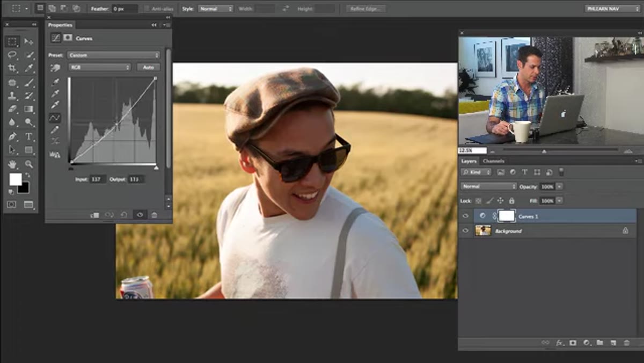Open the tool preset picker arrow

tap(27, 9)
